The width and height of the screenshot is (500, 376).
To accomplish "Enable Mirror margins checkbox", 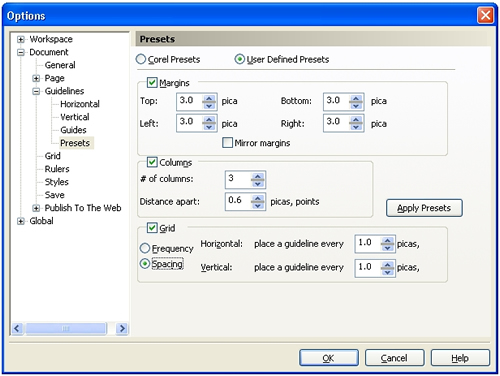I will click(227, 143).
